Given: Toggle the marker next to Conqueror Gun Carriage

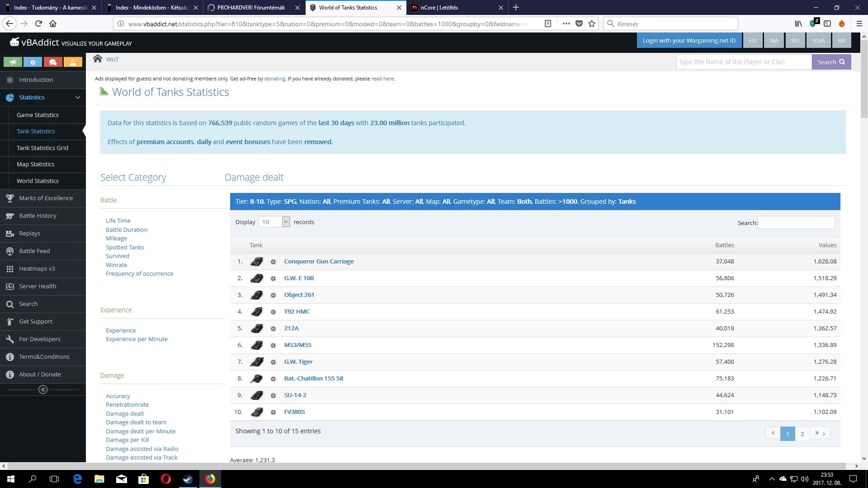Looking at the screenshot, I should coord(273,262).
